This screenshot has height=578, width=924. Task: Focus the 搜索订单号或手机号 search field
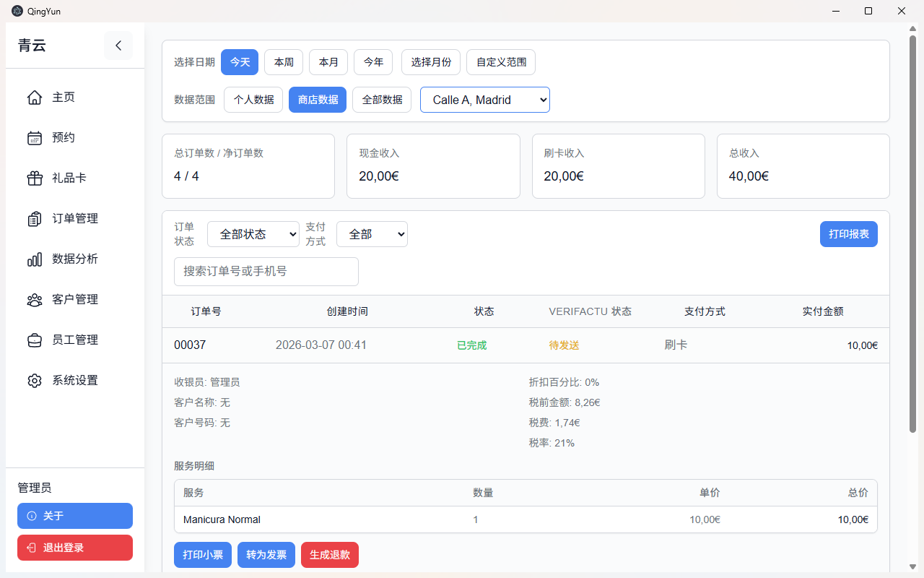tap(266, 272)
